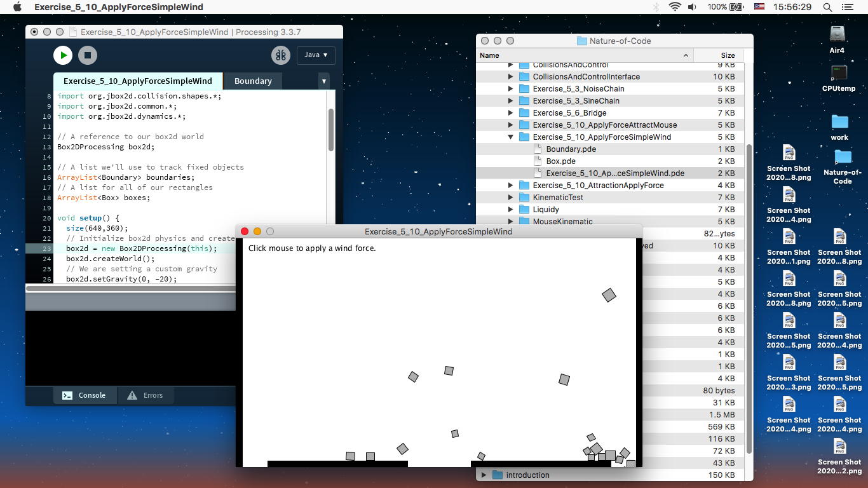Viewport: 868px width, 488px height.
Task: Click the Processing editor horizontal scrollbar
Action: (130, 288)
